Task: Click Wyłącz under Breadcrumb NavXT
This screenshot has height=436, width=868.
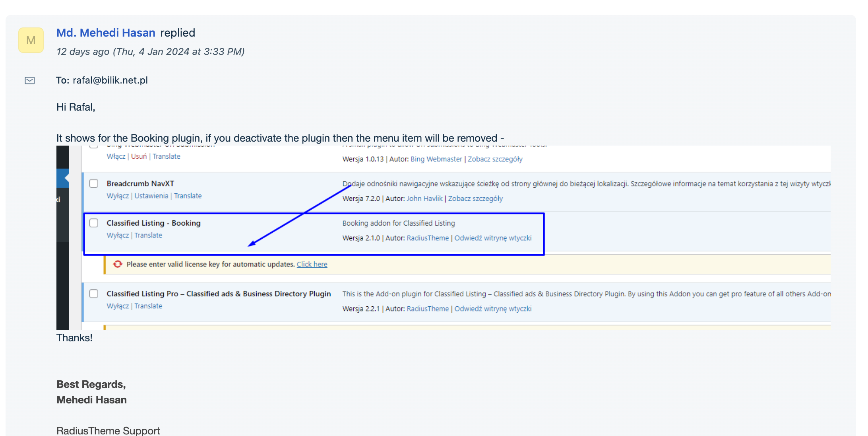Action: click(118, 196)
